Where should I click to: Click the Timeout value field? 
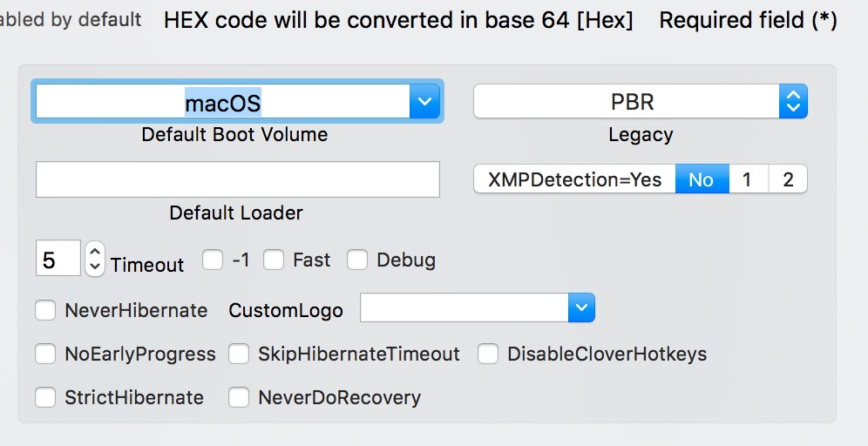coord(58,259)
